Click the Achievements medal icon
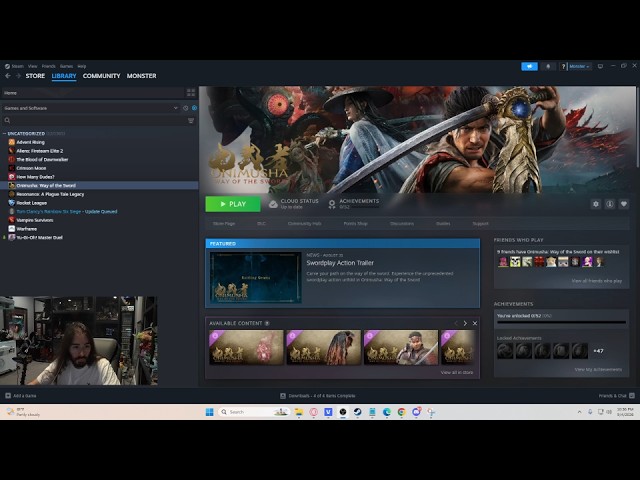This screenshot has height=480, width=640. click(x=332, y=204)
